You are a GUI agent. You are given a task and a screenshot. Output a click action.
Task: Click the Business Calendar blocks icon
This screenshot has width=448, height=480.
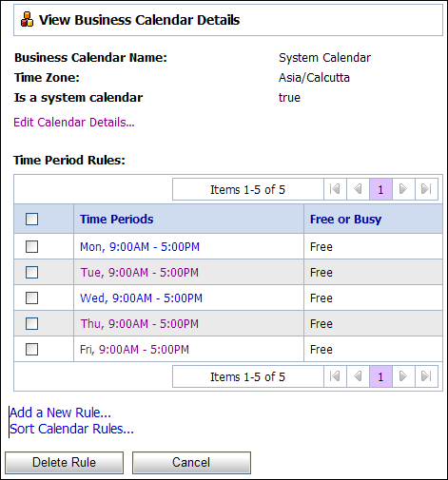(x=27, y=19)
